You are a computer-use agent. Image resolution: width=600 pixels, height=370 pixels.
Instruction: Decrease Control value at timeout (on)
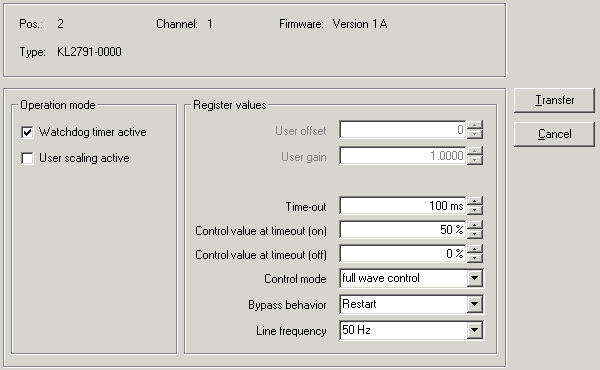(x=475, y=234)
